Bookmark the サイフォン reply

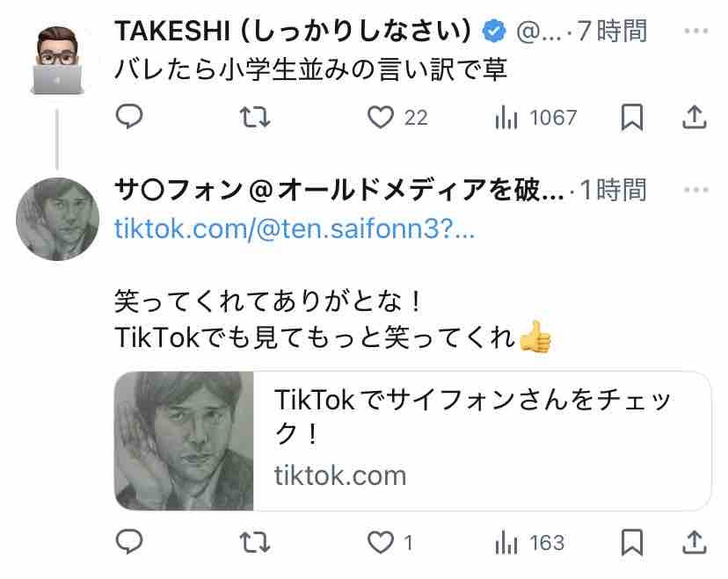click(631, 543)
